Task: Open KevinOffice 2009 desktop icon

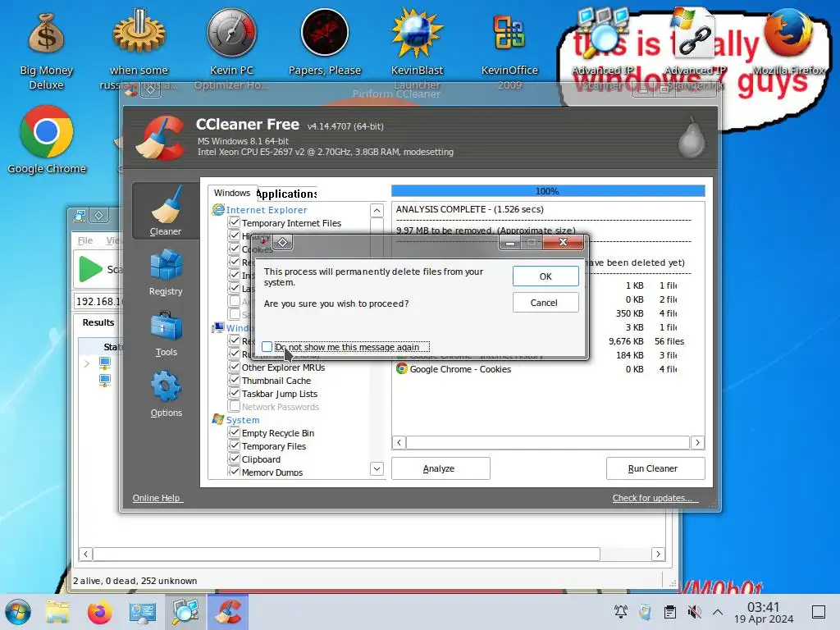Action: 509,50
